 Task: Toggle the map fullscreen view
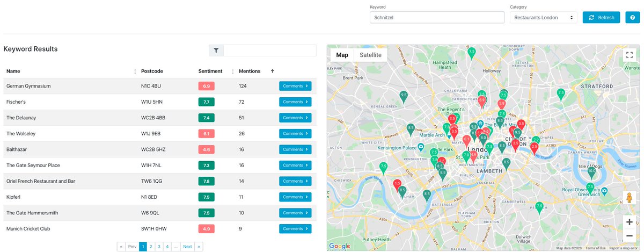(630, 55)
